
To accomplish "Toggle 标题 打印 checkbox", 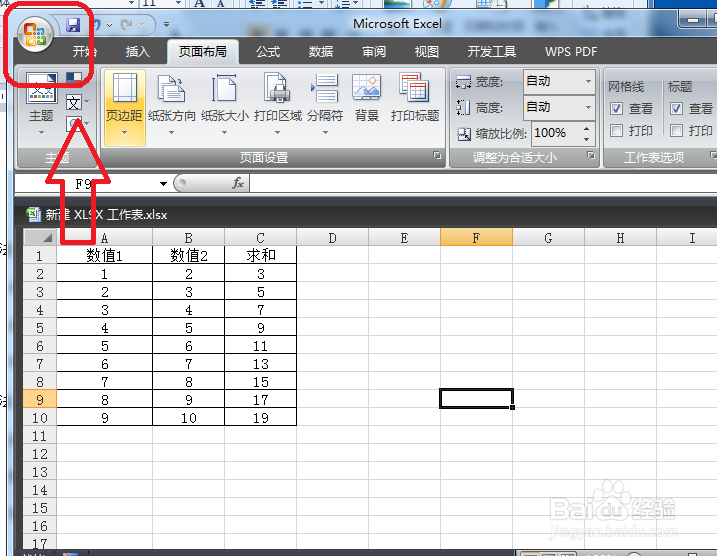I will pos(676,131).
